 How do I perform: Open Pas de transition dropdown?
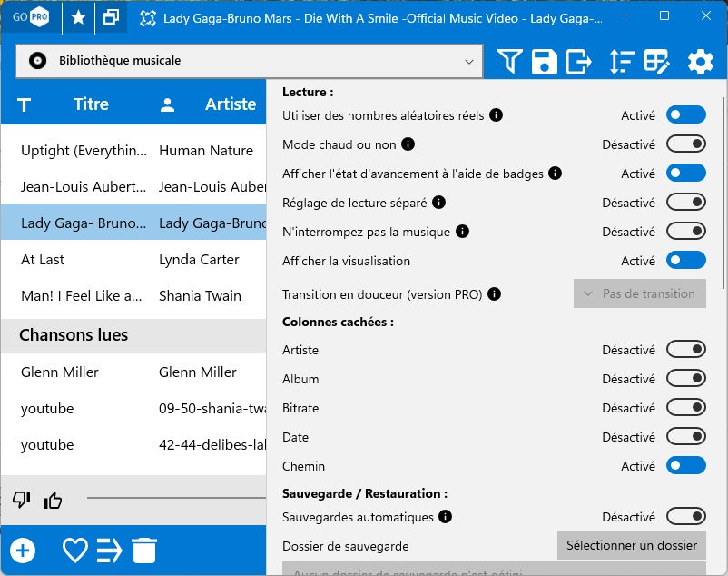click(640, 293)
